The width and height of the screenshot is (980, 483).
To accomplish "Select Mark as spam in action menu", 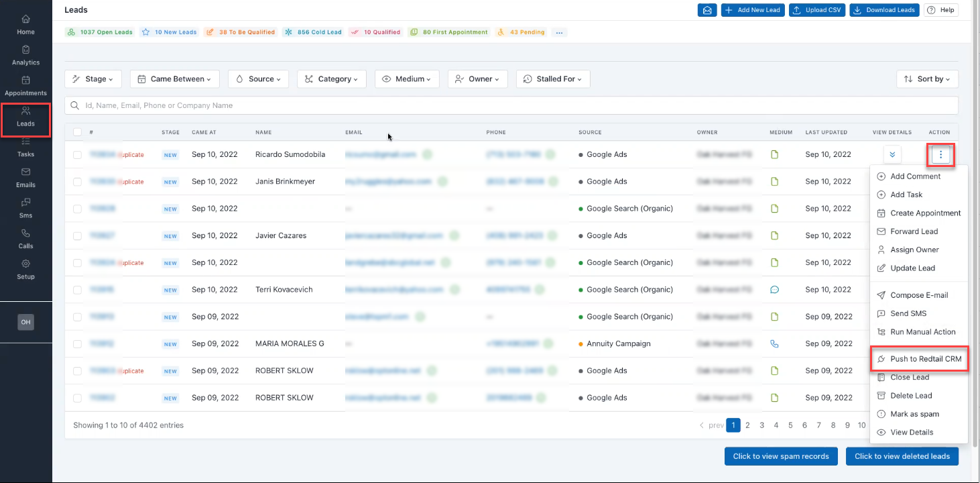I will point(914,414).
